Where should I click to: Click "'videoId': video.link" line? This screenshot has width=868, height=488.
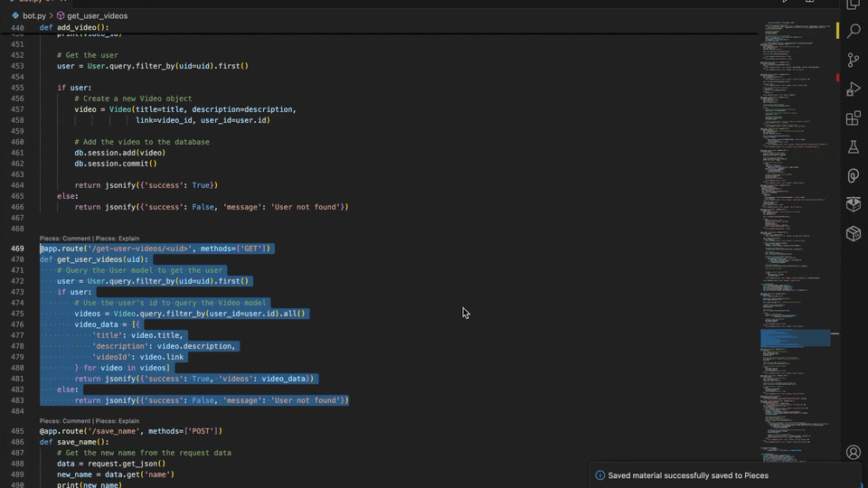pyautogui.click(x=137, y=357)
